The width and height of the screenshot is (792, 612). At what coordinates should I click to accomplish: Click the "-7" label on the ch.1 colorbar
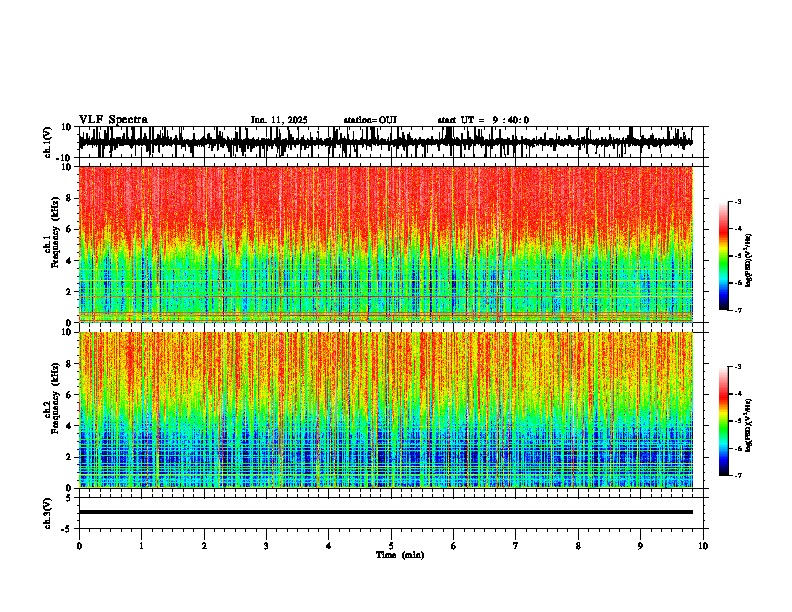point(738,310)
